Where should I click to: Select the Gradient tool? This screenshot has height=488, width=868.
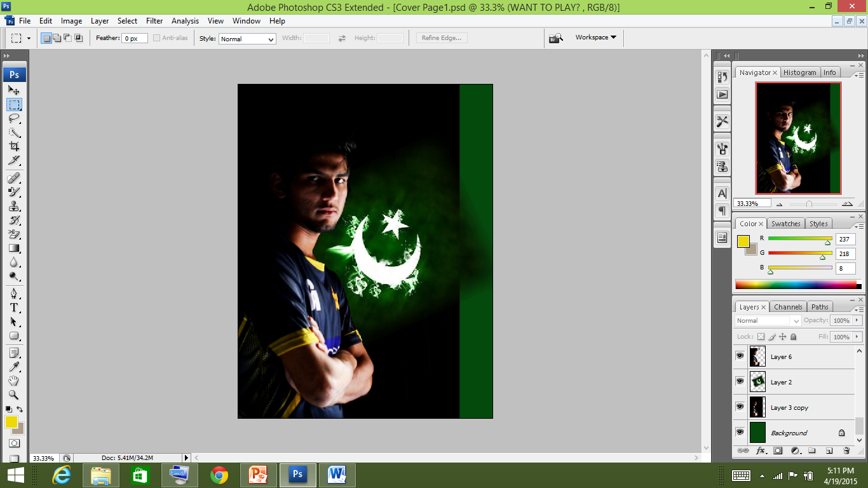click(x=14, y=248)
